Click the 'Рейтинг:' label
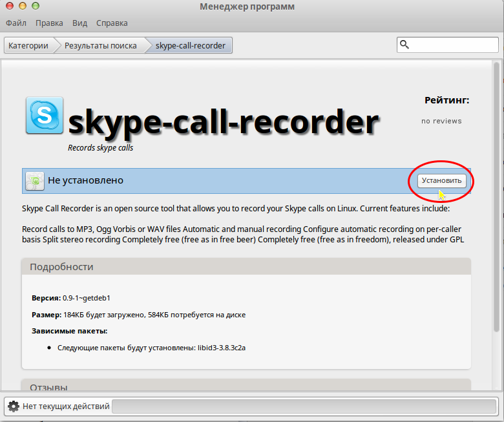504x422 pixels. 446,100
